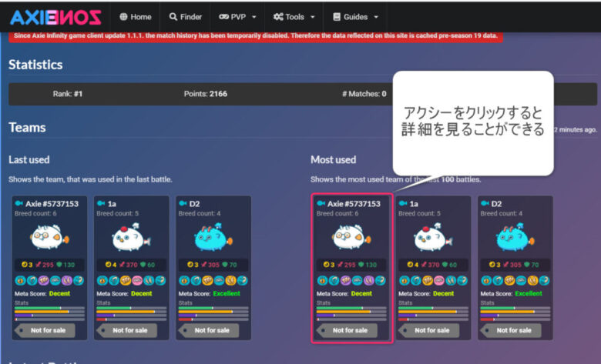
Task: Click the energy icon beside 3 on Last used Axie #5737153
Action: click(x=25, y=265)
